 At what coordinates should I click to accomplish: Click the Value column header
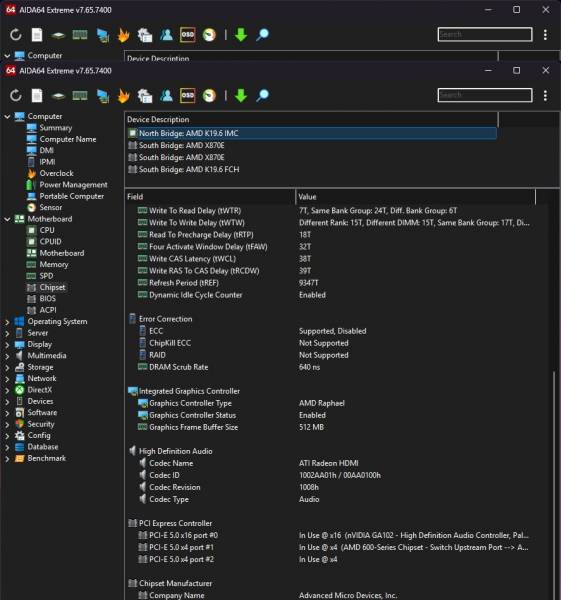coord(416,197)
